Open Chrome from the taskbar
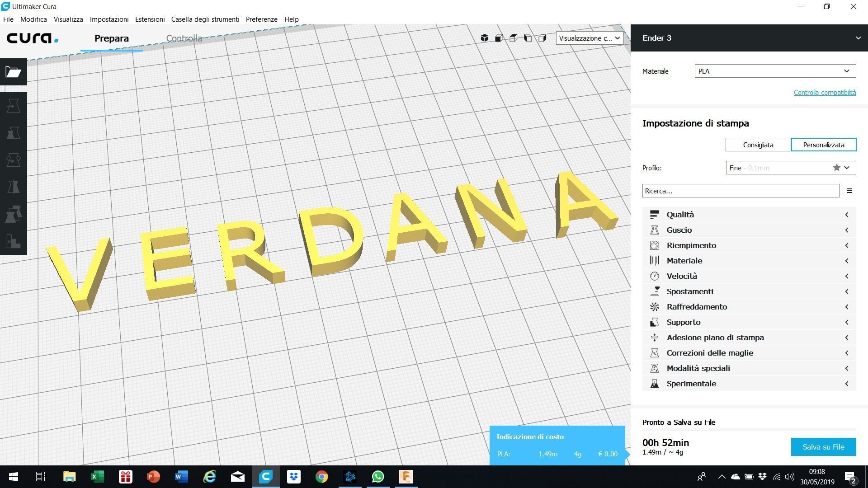 321,477
